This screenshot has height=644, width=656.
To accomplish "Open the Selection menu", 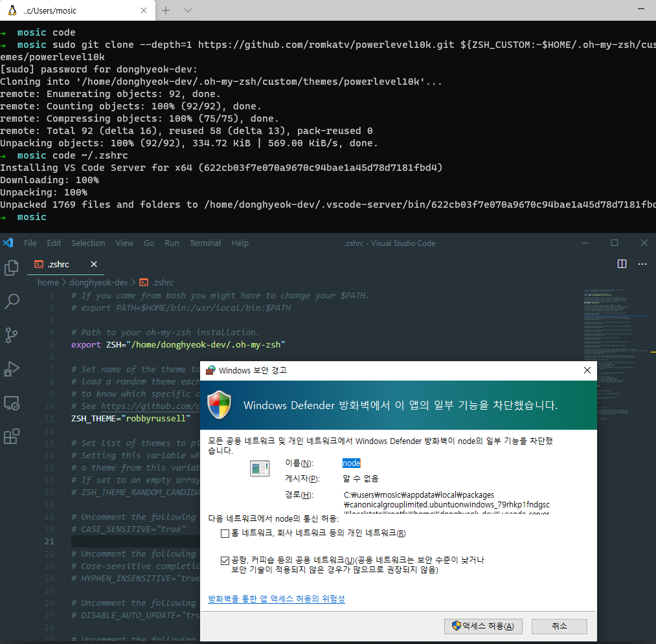I will (x=88, y=243).
